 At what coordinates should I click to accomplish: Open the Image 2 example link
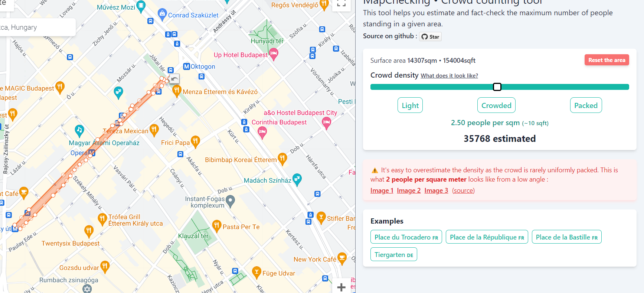[x=409, y=191]
